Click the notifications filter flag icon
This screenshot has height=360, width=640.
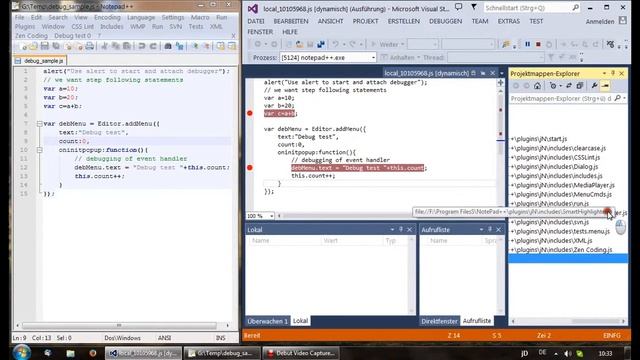click(x=473, y=7)
